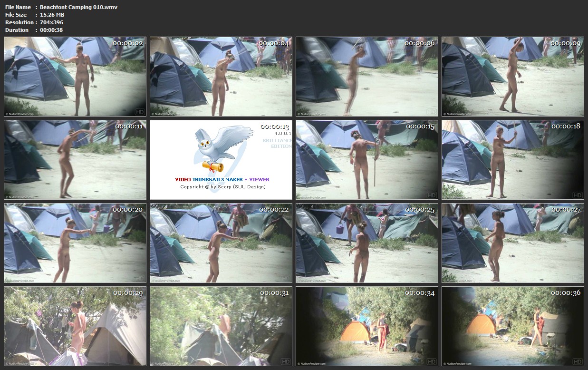Click the file size value 15.26 MB

click(52, 15)
